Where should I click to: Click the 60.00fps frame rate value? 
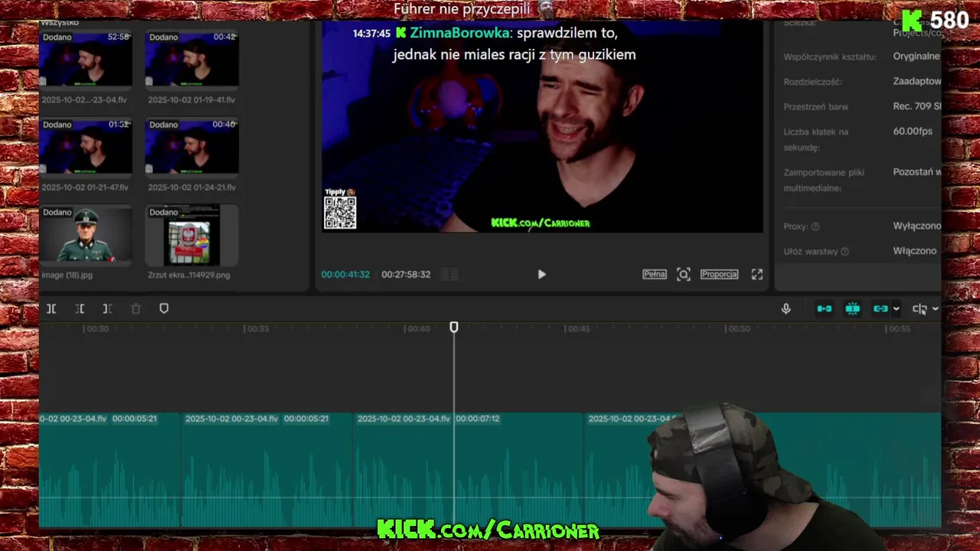(913, 132)
